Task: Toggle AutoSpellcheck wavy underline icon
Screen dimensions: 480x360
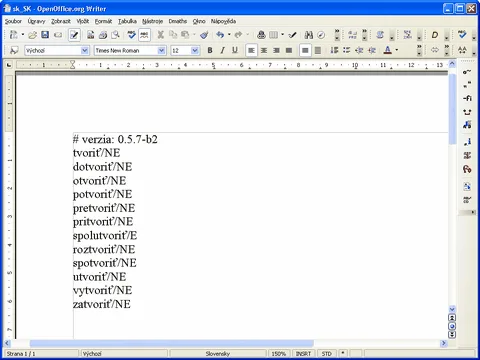Action: click(144, 35)
